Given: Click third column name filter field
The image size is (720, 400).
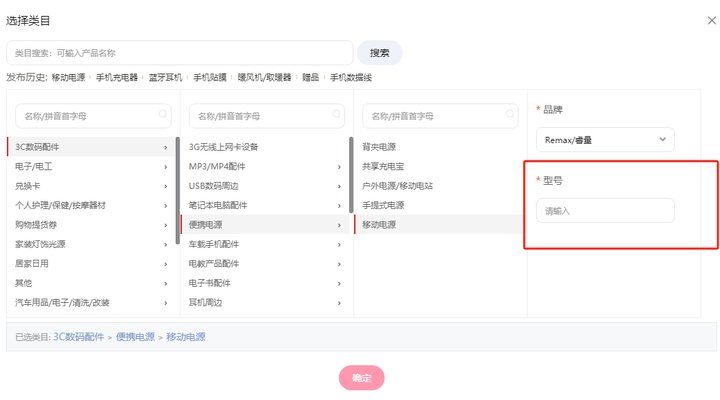Looking at the screenshot, I should point(440,116).
